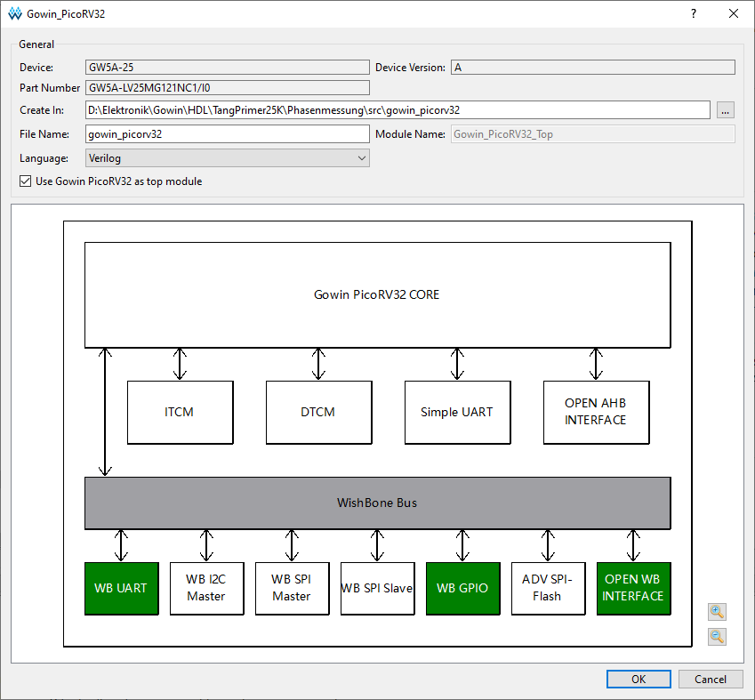The width and height of the screenshot is (755, 700).
Task: Edit the Create In path field
Action: pyautogui.click(x=398, y=109)
